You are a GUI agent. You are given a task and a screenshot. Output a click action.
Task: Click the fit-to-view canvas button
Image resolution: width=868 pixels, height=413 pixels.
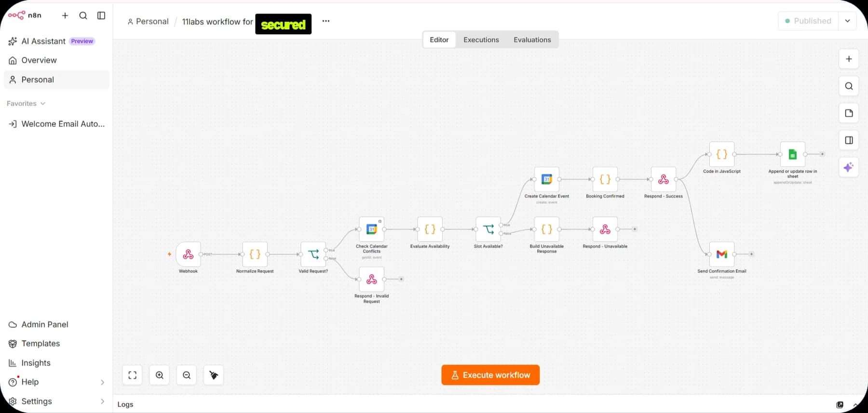coord(133,375)
